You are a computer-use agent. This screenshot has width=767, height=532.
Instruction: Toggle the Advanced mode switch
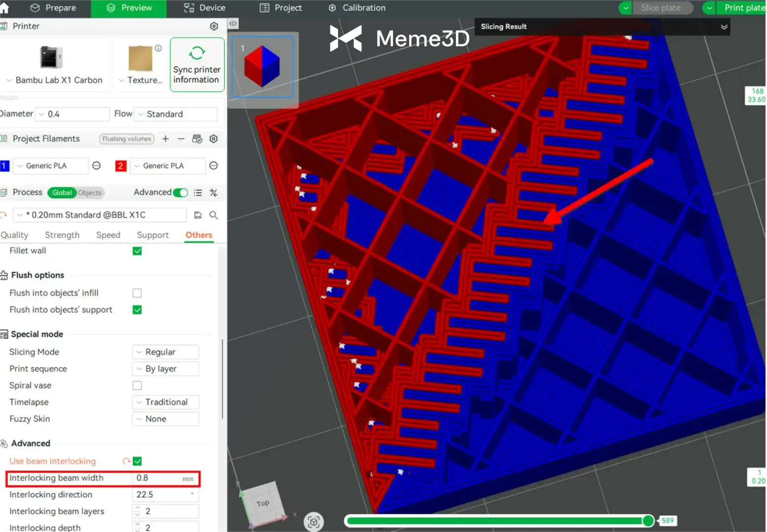click(180, 193)
